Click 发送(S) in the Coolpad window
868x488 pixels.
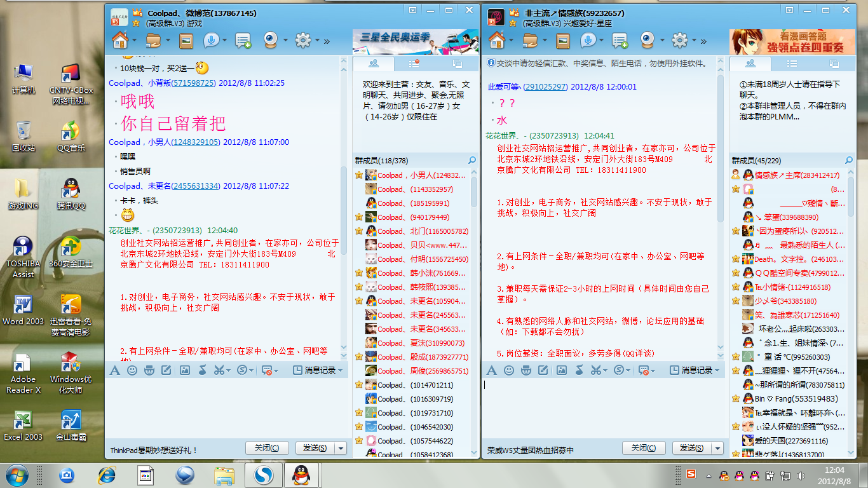(x=315, y=448)
